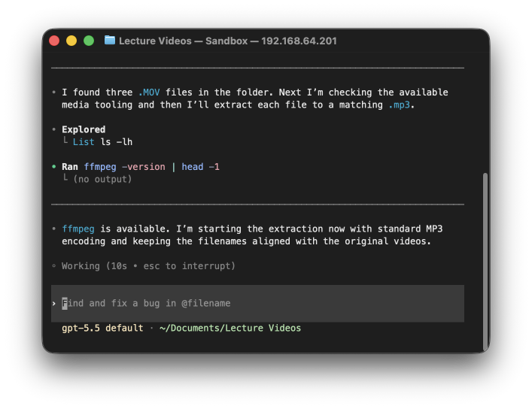The width and height of the screenshot is (532, 409).
Task: Click the 'media tooling and then' line
Action: click(239, 105)
